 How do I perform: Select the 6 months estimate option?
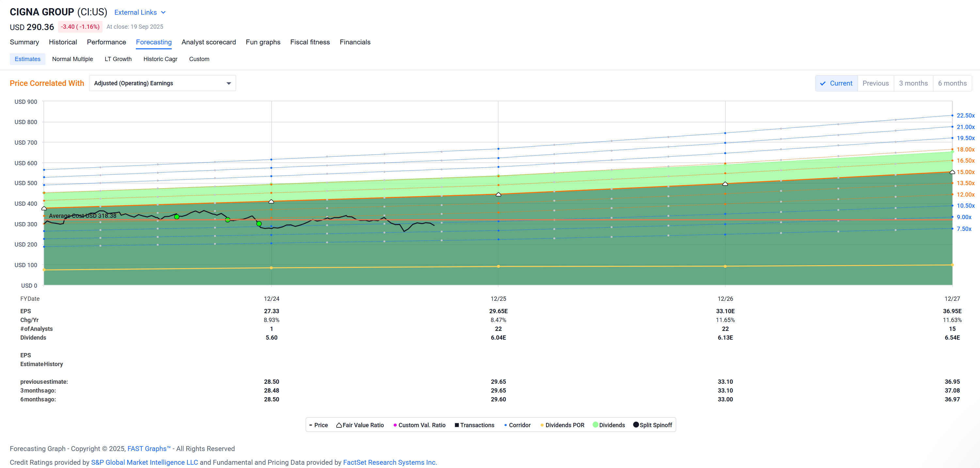(952, 83)
